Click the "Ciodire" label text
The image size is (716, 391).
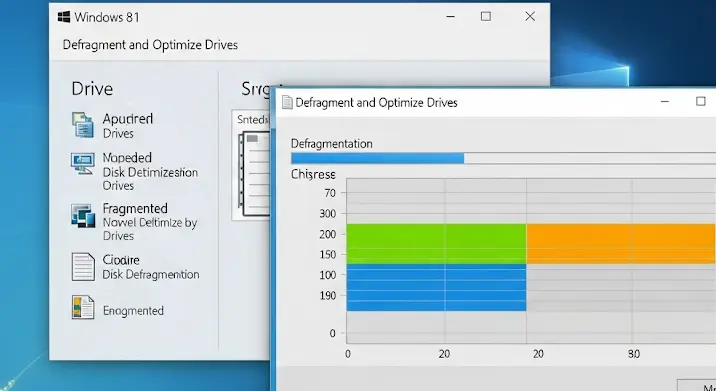pyautogui.click(x=121, y=260)
